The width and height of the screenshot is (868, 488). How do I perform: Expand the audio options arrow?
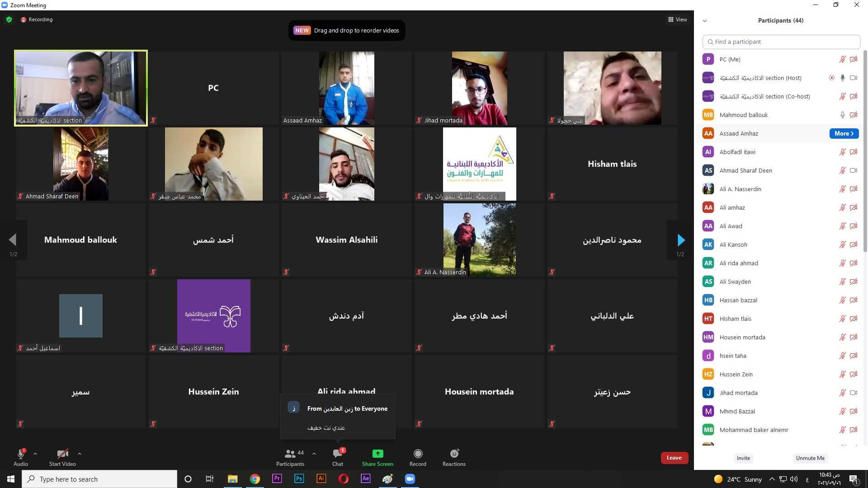[35, 454]
